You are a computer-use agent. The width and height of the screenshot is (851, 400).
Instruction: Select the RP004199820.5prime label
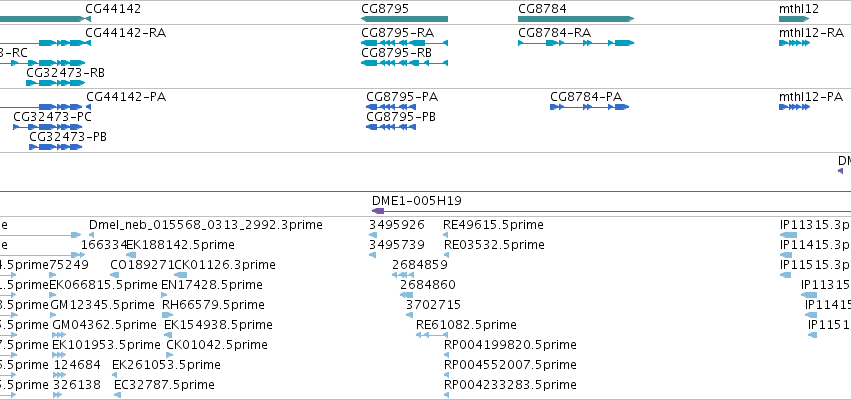point(510,345)
